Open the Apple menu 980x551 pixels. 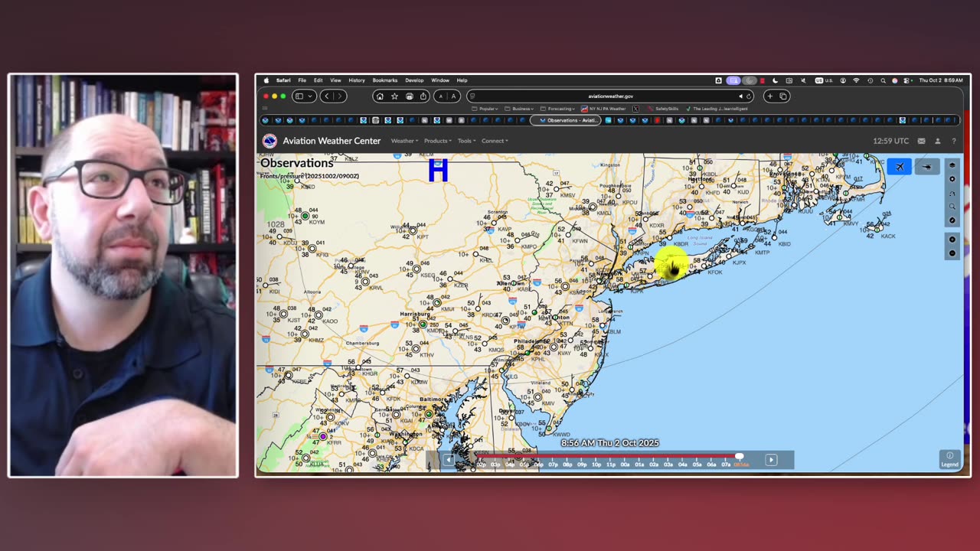(266, 80)
